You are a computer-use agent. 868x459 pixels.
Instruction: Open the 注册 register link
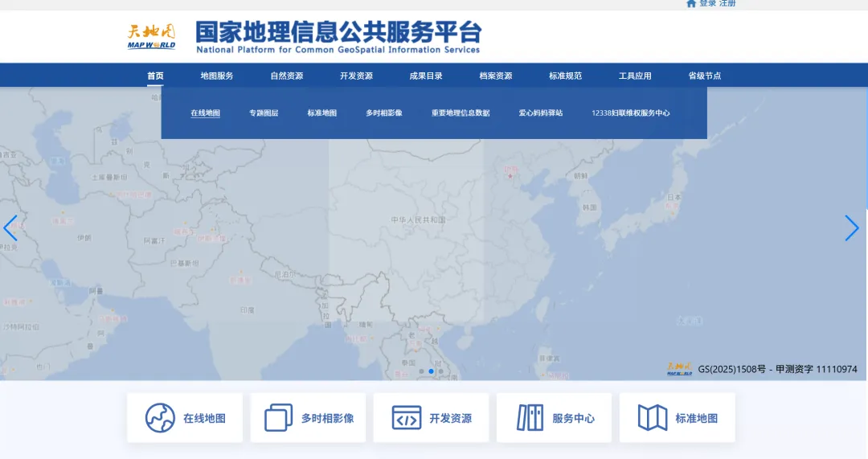pos(727,3)
